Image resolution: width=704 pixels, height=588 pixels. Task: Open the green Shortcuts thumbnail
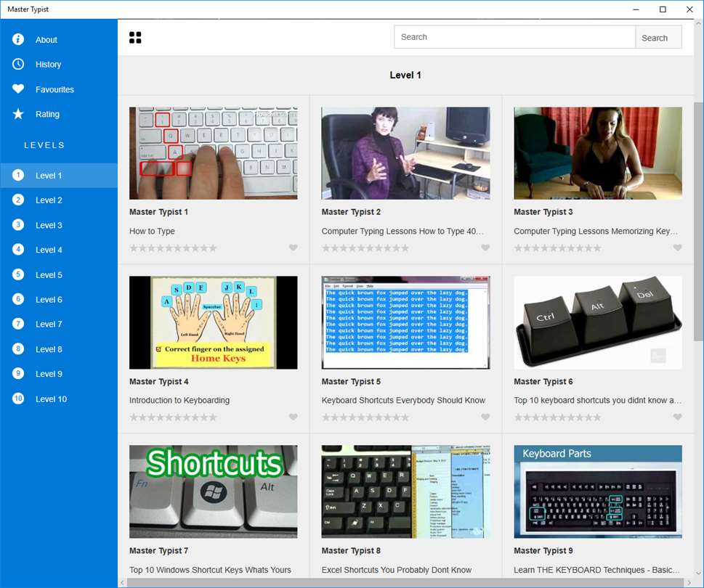click(x=214, y=491)
